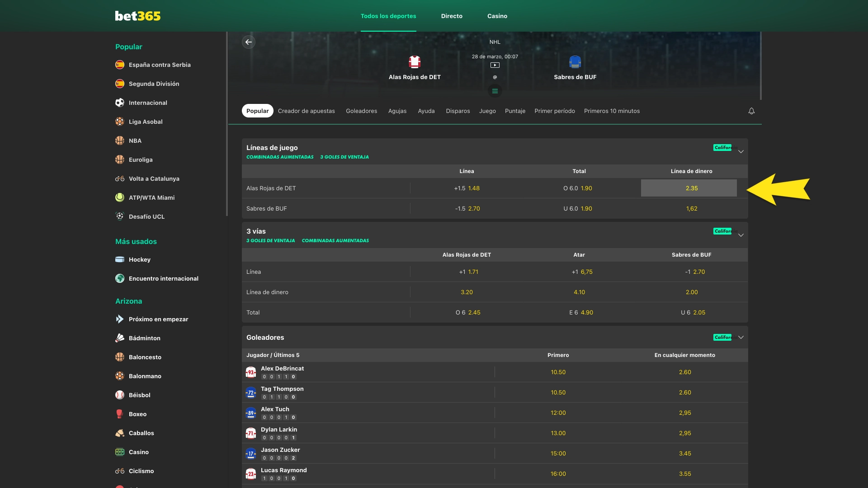Image resolution: width=868 pixels, height=488 pixels.
Task: Click the Buffalo Sabres jersey icon
Action: pyautogui.click(x=575, y=62)
